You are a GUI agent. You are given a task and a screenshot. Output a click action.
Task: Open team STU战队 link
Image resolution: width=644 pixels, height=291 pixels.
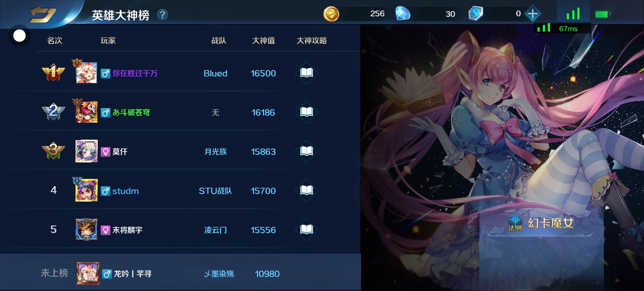point(215,191)
